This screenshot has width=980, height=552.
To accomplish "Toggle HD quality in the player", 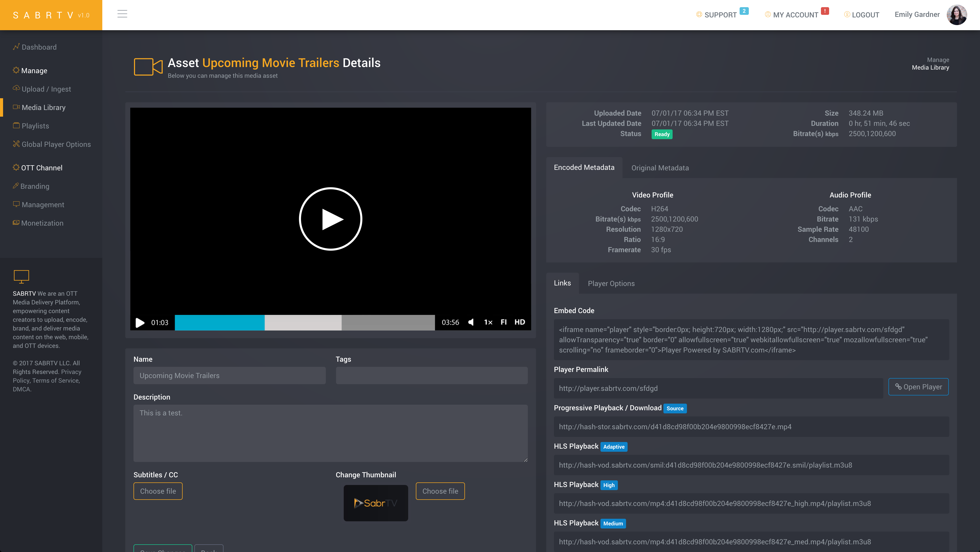I will click(520, 322).
